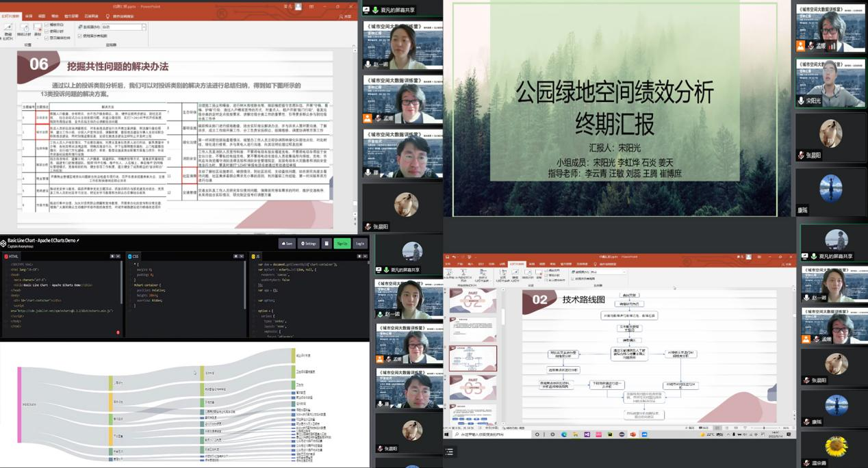Open Microsoft Edge from the shared-screen taskbar

tap(564, 434)
